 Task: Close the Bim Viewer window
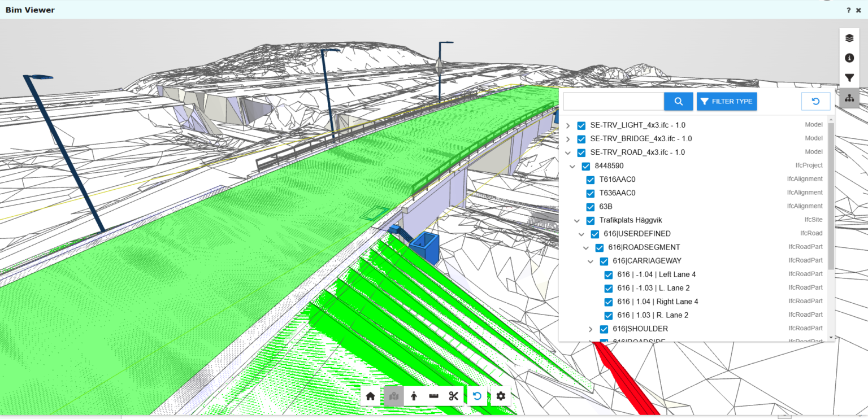(858, 10)
